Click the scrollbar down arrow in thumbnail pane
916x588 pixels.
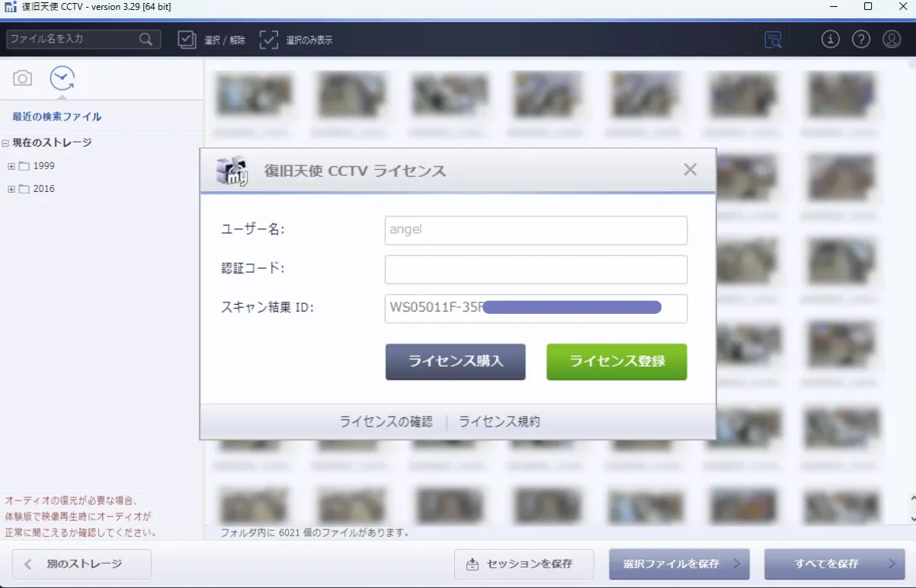[912, 518]
